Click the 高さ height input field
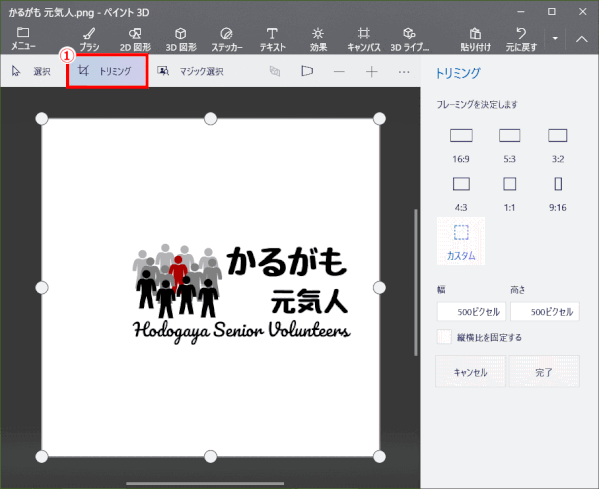Viewport: 599px width, 489px height. [545, 312]
